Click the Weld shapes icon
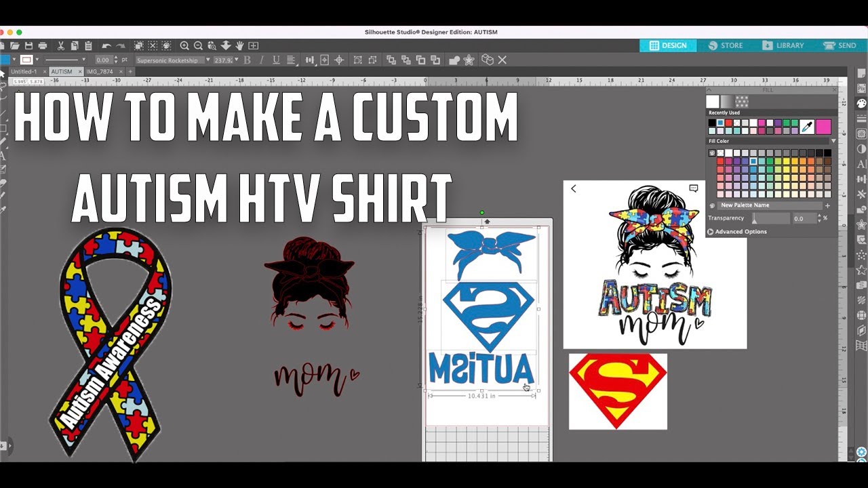The width and height of the screenshot is (868, 488). [454, 60]
